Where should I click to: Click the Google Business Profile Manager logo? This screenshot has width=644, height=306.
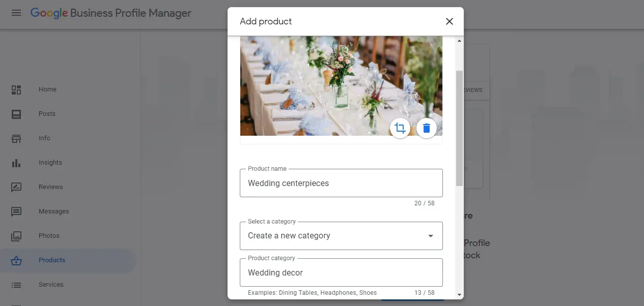tap(111, 13)
